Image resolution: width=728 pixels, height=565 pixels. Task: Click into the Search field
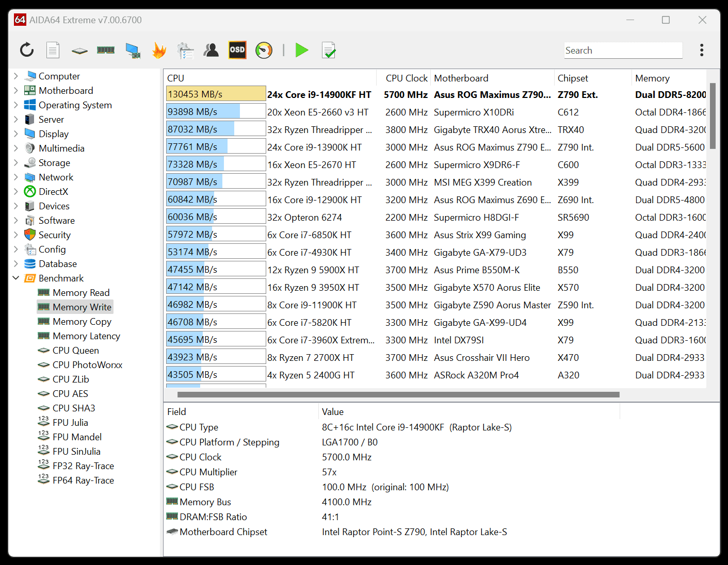pyautogui.click(x=623, y=51)
